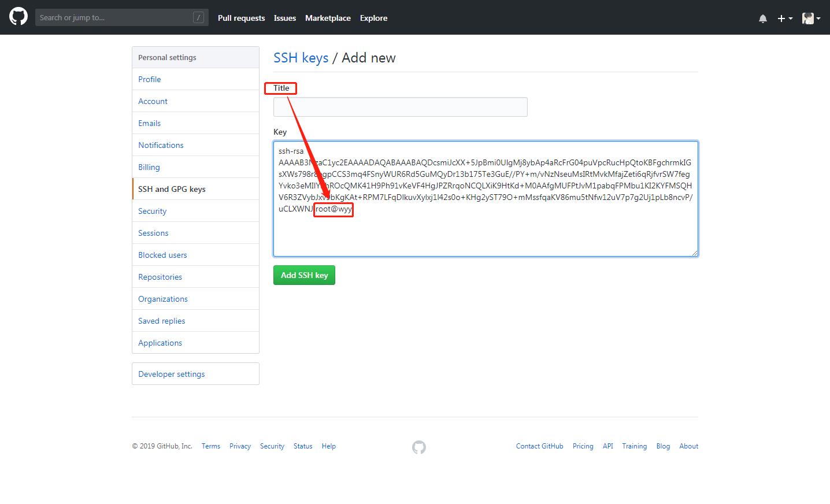830x504 pixels.
Task: Open Organizations settings
Action: pos(195,299)
